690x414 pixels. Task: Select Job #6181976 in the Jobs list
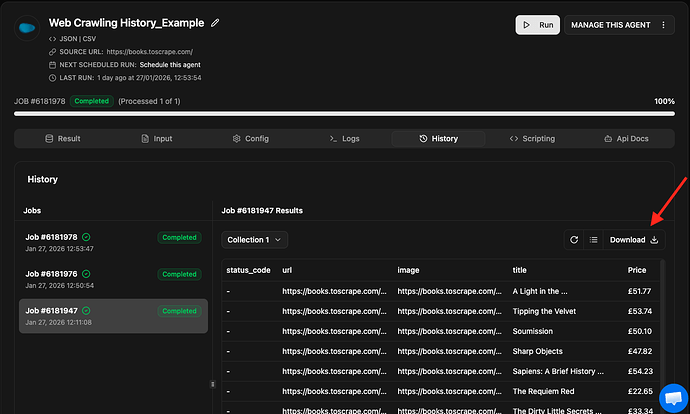tap(113, 279)
